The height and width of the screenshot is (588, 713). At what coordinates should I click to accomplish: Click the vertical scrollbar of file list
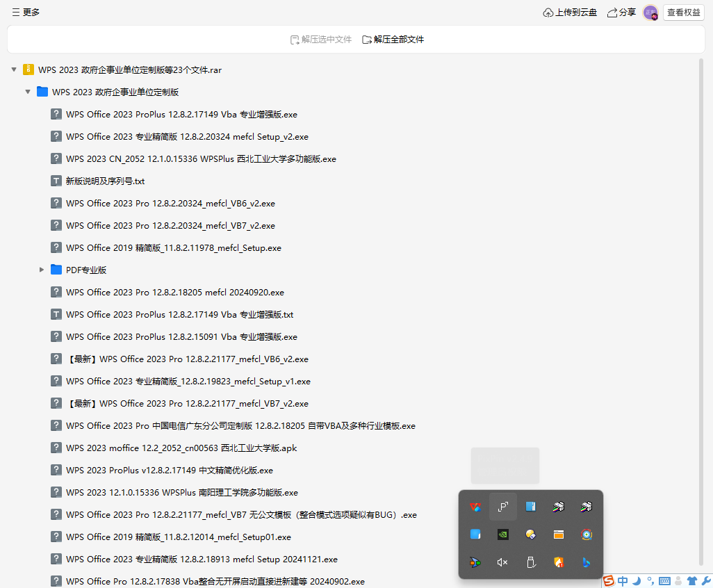click(700, 313)
